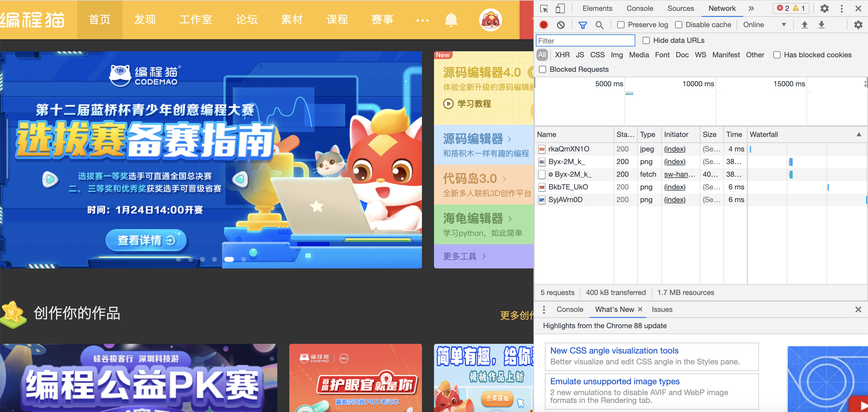Viewport: 868px width, 412px height.
Task: Check Has blocked cookies
Action: (777, 55)
